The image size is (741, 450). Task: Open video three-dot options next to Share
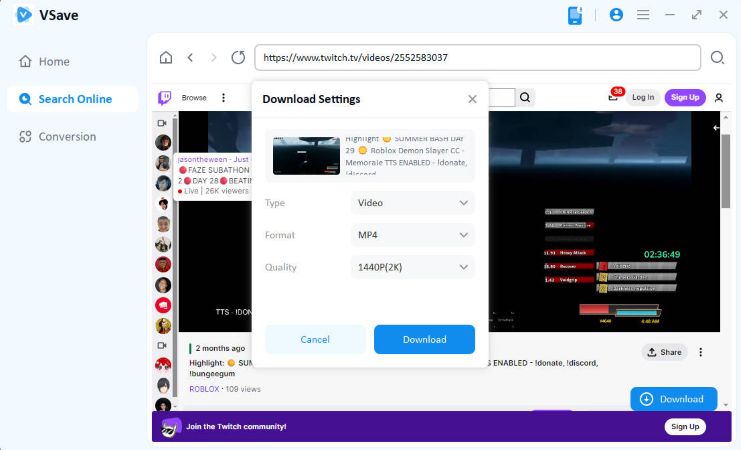tap(700, 352)
